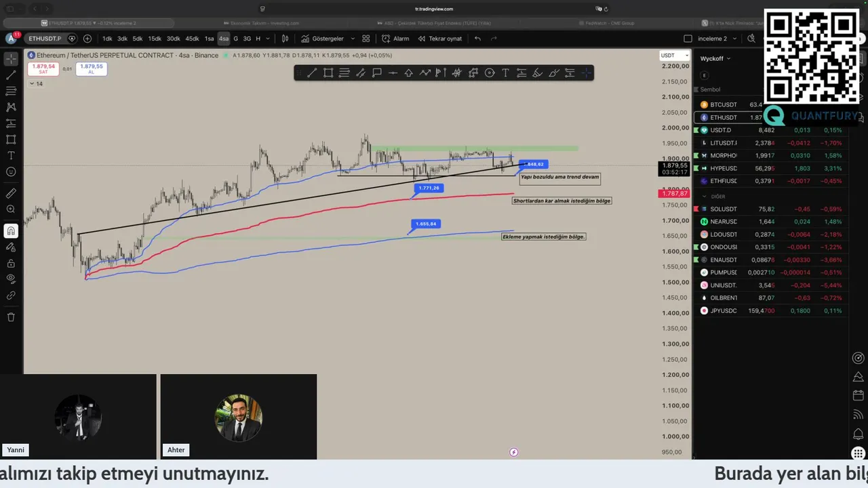The width and height of the screenshot is (868, 488).
Task: Open the pattern tools in left sidebar
Action: pyautogui.click(x=11, y=107)
